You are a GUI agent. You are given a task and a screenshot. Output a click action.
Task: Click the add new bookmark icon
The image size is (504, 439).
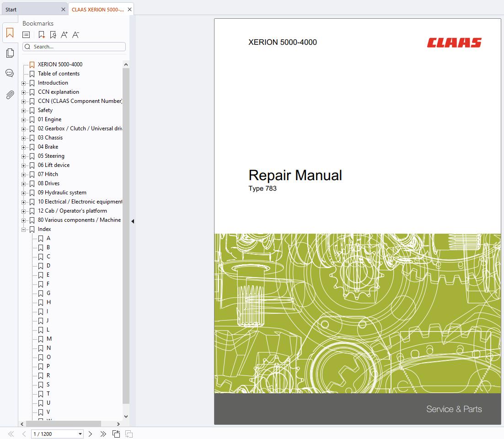point(42,35)
